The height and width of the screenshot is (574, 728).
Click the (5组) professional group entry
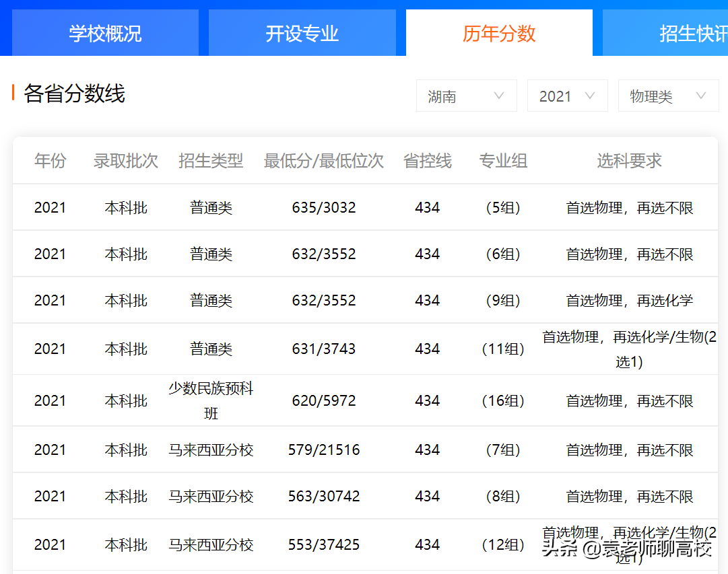click(x=503, y=207)
